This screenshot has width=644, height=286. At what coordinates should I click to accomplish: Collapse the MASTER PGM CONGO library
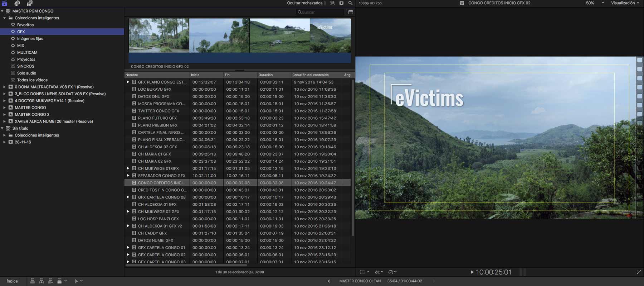pos(2,11)
